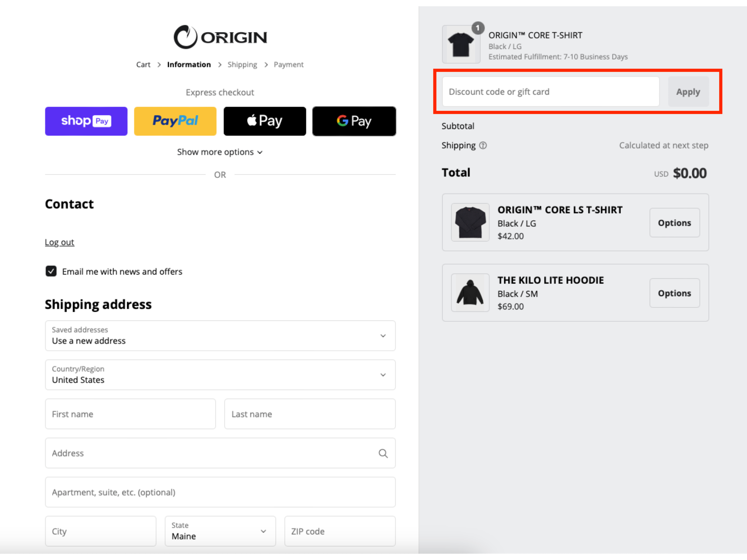The height and width of the screenshot is (560, 747).
Task: Click THE KILO LITE HOODIE title
Action: pyautogui.click(x=551, y=280)
